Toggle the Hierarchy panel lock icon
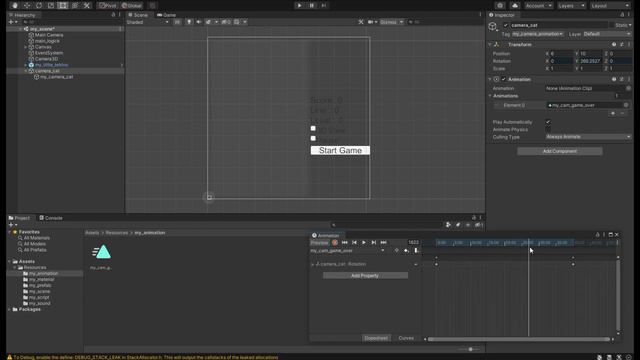Screen dimensions: 640x360 pyautogui.click(x=113, y=15)
